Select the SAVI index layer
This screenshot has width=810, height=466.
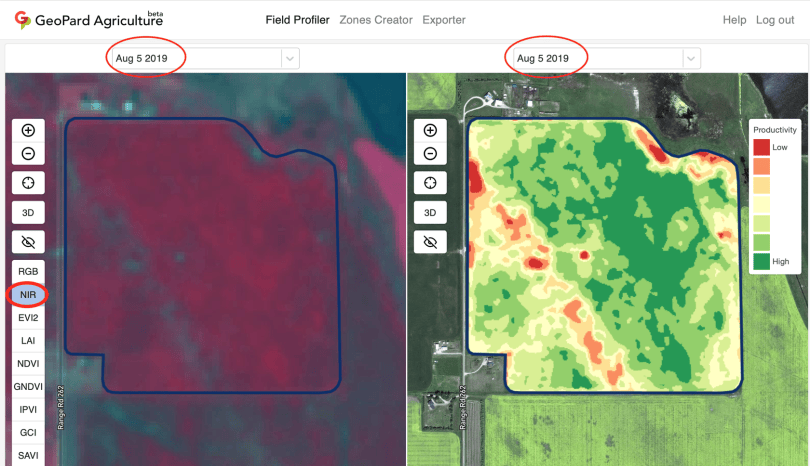(x=28, y=456)
